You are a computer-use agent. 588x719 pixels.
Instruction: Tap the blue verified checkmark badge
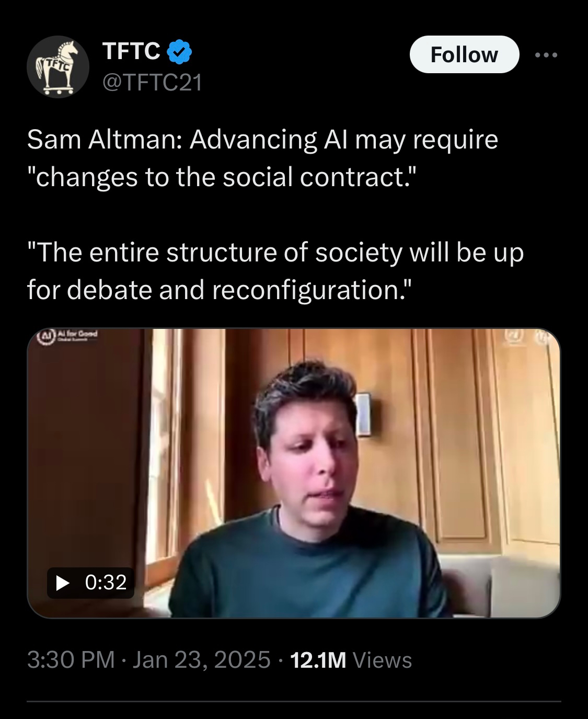(180, 51)
